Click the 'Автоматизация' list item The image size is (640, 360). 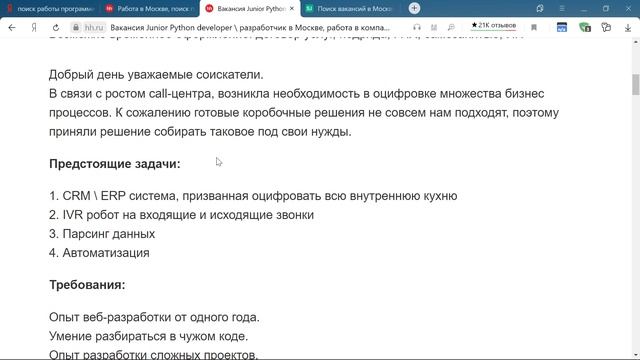click(x=99, y=253)
